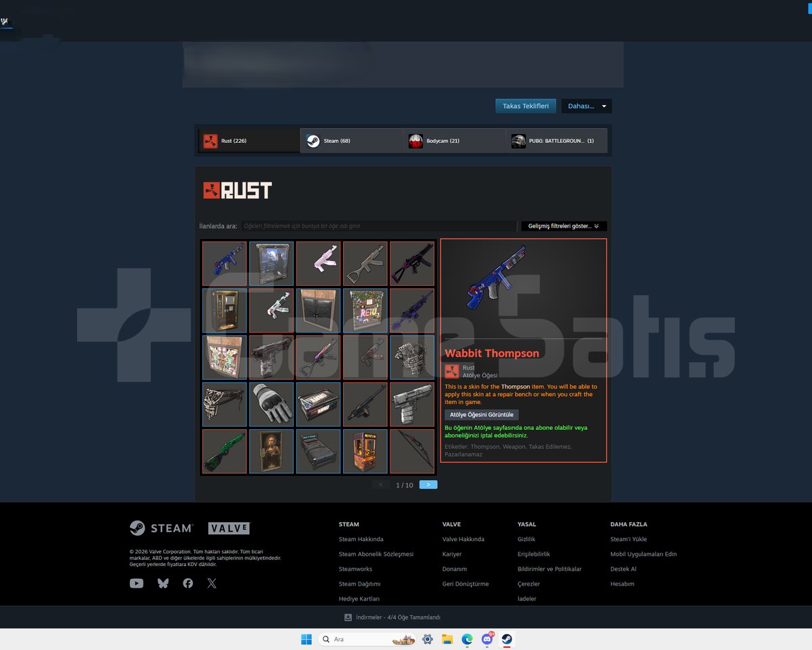Image resolution: width=812 pixels, height=650 pixels.
Task: Open Steam's Bluesky butterfly icon link
Action: [163, 583]
